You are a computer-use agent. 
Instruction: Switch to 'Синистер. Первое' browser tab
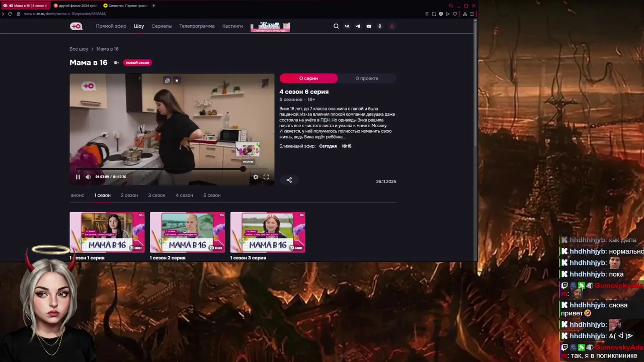125,6
